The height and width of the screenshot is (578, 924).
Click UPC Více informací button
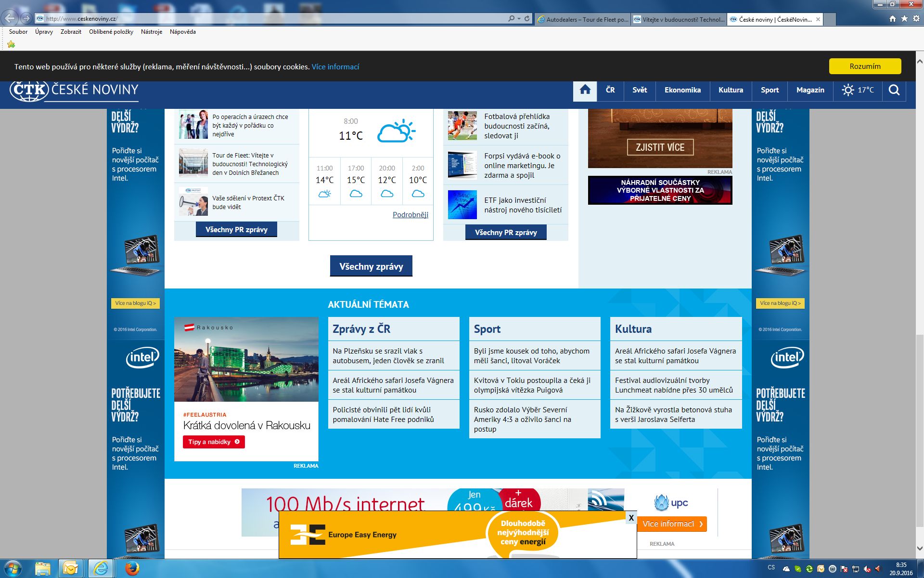(x=672, y=524)
